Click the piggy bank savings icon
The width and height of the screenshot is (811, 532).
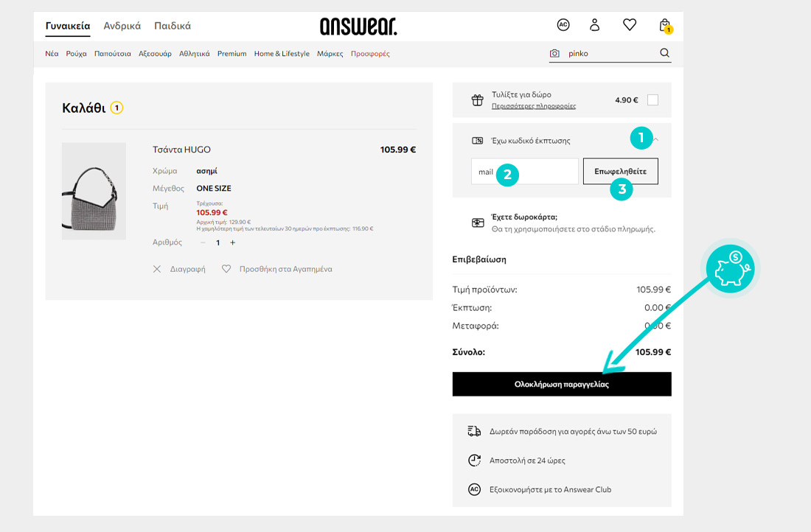[x=731, y=269]
